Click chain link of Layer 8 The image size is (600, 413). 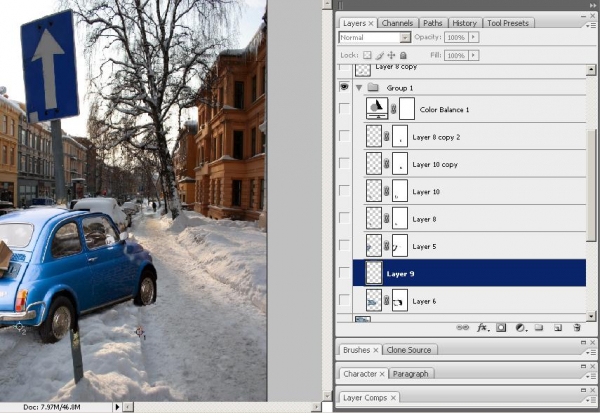pyautogui.click(x=386, y=219)
